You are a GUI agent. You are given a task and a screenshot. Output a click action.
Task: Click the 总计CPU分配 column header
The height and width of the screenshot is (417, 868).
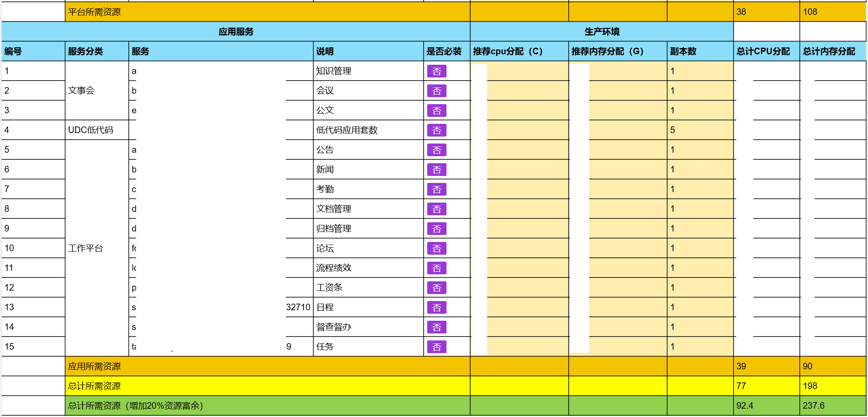click(767, 51)
